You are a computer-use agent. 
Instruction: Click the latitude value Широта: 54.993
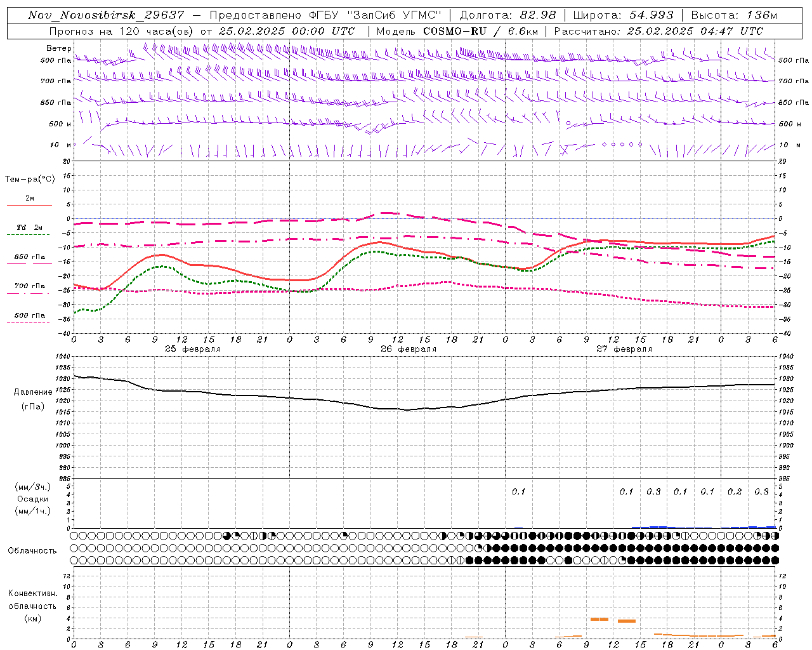623,15
